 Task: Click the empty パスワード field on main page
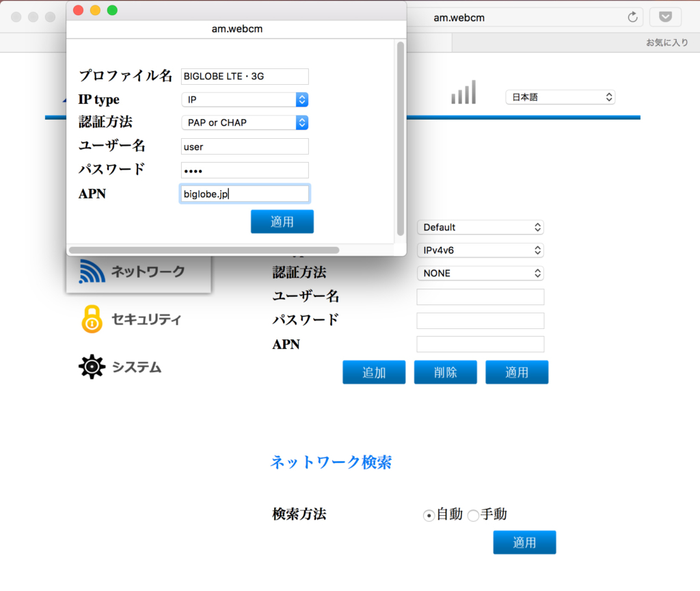pyautogui.click(x=481, y=320)
